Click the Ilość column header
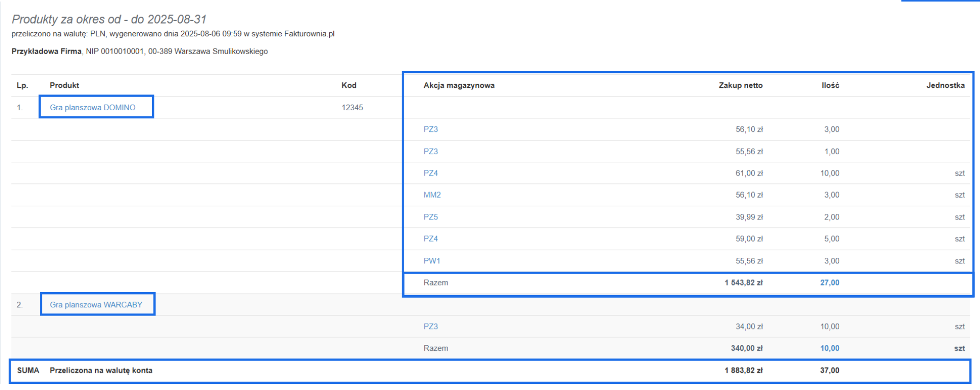The height and width of the screenshot is (390, 980). [x=830, y=85]
